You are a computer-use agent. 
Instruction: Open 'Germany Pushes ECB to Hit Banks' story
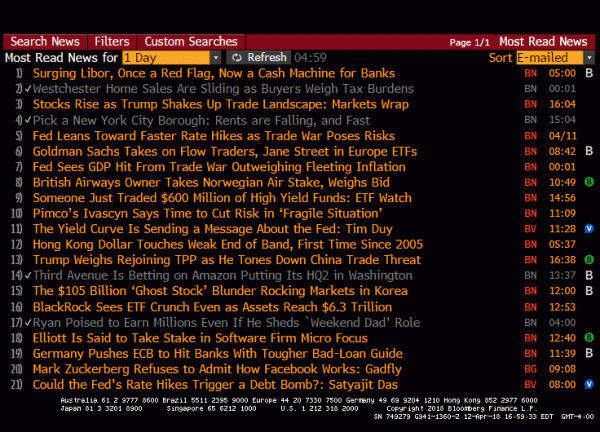click(x=217, y=354)
